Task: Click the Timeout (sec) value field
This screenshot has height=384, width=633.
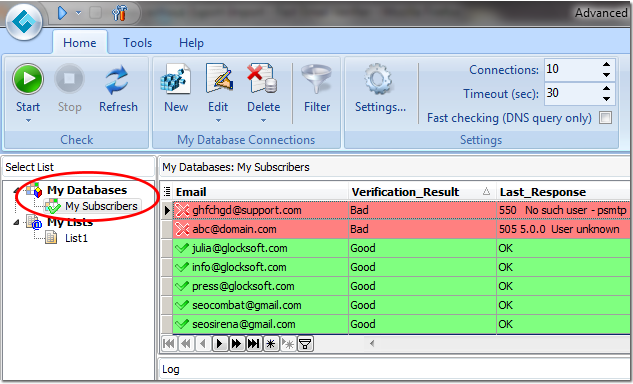Action: point(572,93)
